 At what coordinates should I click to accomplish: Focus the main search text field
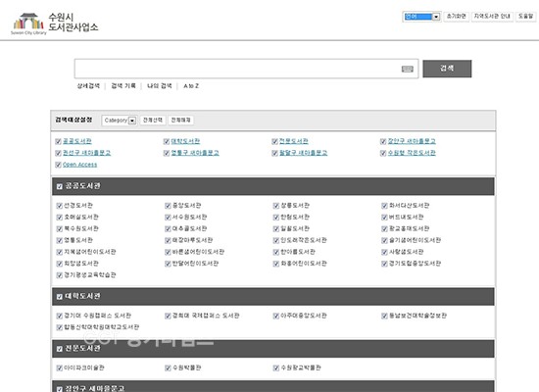pyautogui.click(x=237, y=69)
